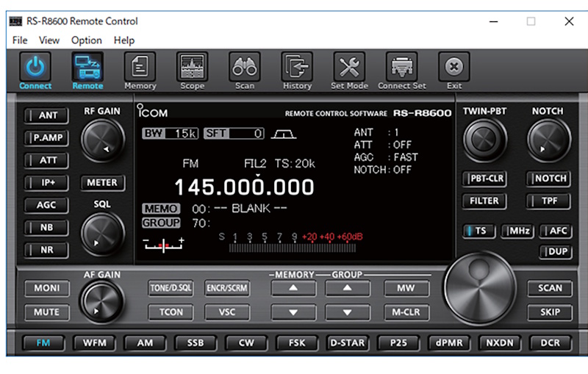Open the View menu

pyautogui.click(x=49, y=40)
